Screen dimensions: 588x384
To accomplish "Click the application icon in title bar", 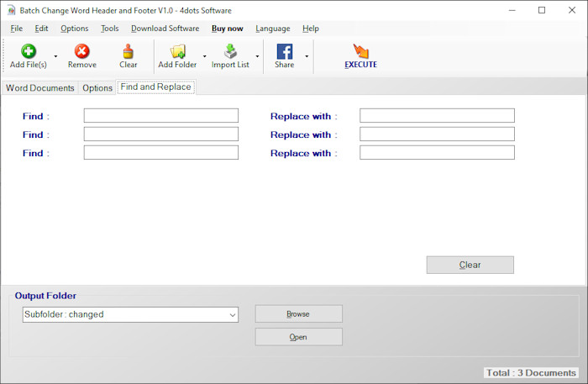I will 11,10.
